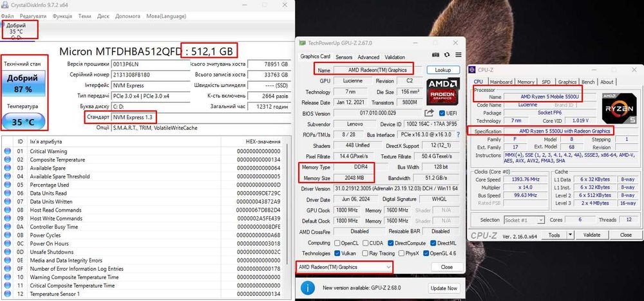Click the BIOS export share icon

[x=429, y=113]
